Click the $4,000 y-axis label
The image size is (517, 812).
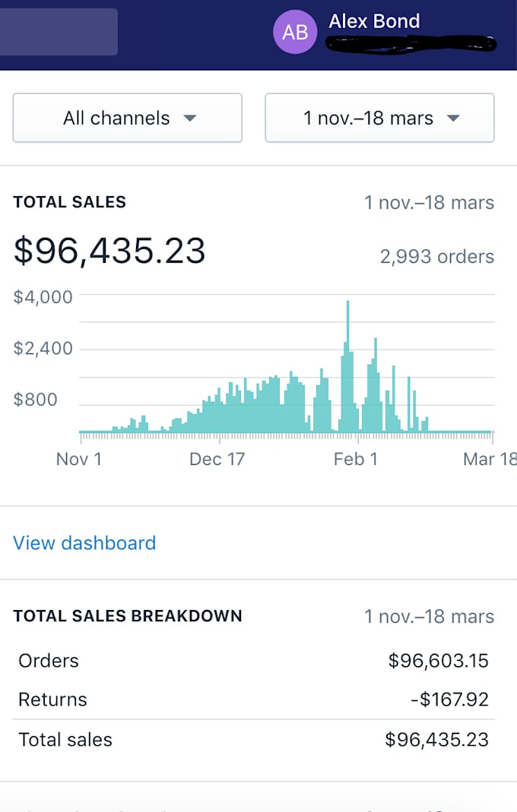(43, 297)
